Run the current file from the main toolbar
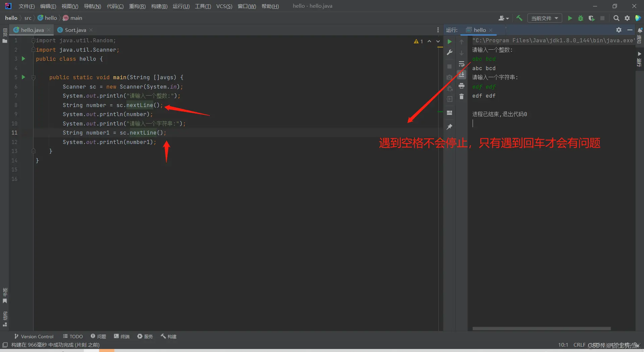Viewport: 644px width, 352px height. click(x=570, y=18)
